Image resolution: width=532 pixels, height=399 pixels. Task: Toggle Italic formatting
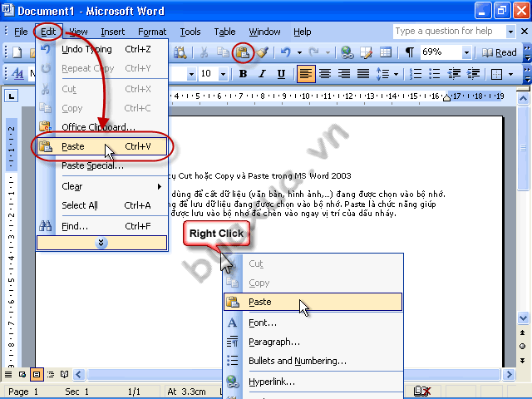tap(262, 74)
